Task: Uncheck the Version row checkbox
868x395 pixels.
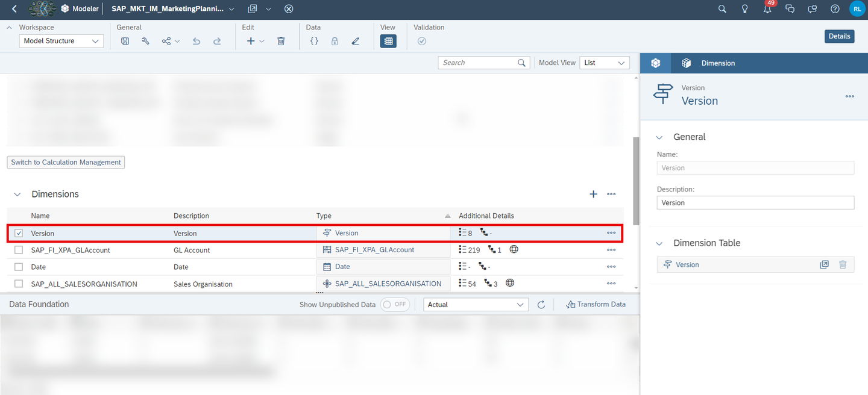Action: coord(19,233)
